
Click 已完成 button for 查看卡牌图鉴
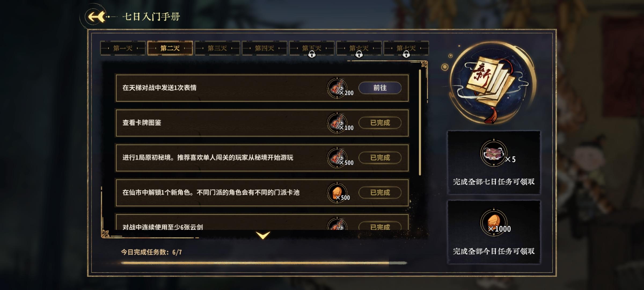click(x=380, y=123)
